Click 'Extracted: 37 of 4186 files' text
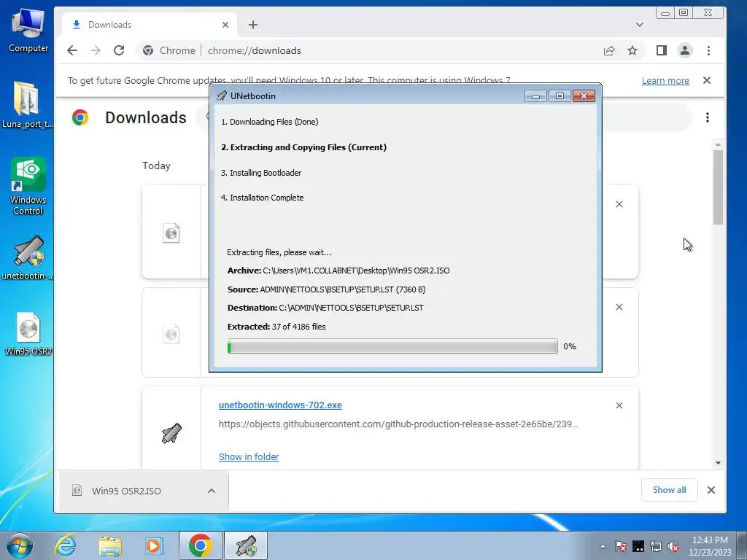The width and height of the screenshot is (747, 560). click(x=276, y=327)
